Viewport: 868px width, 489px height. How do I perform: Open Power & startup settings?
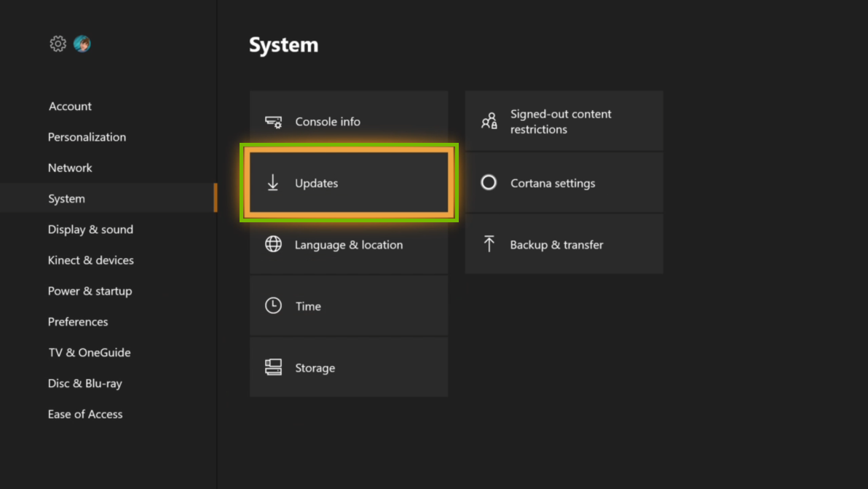coord(90,291)
